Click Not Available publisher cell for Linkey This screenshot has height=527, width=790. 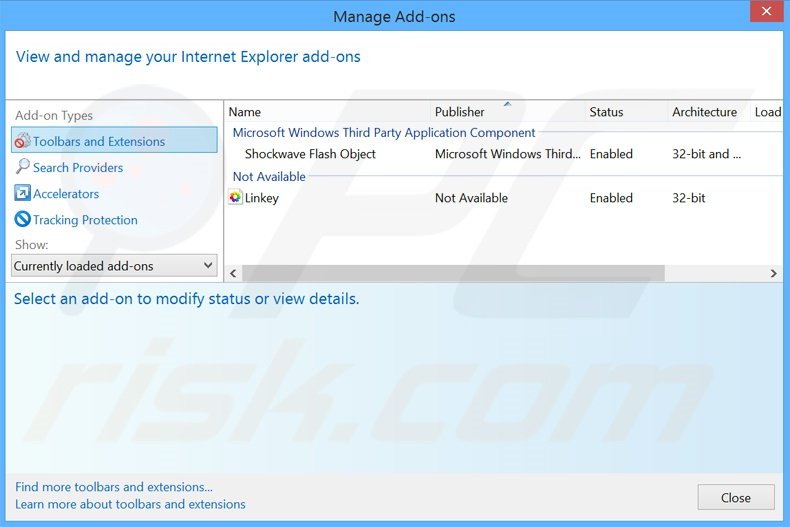pos(471,198)
